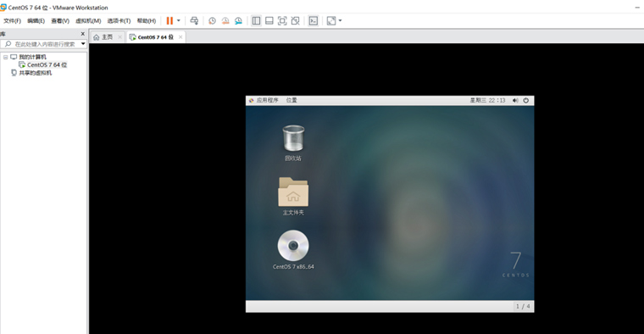Screen dimensions: 644x334
Task: Click the applications menu logo icon
Action: [251, 100]
